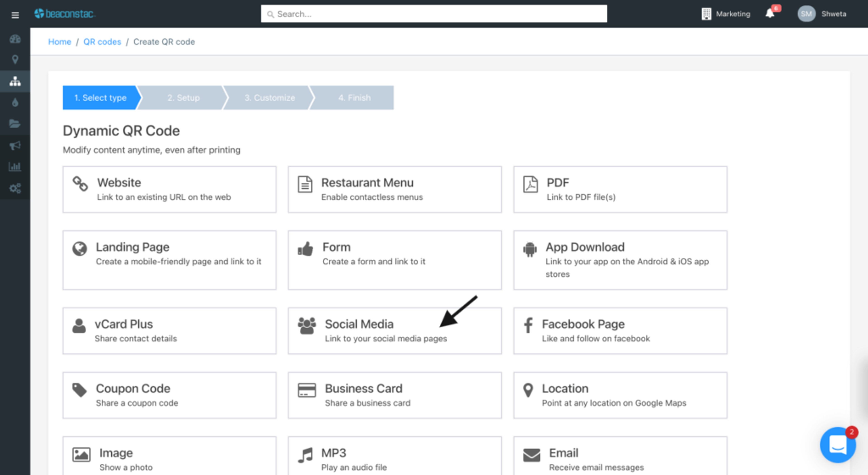Choose the Social Media QR type
This screenshot has height=475, width=868.
pos(395,331)
